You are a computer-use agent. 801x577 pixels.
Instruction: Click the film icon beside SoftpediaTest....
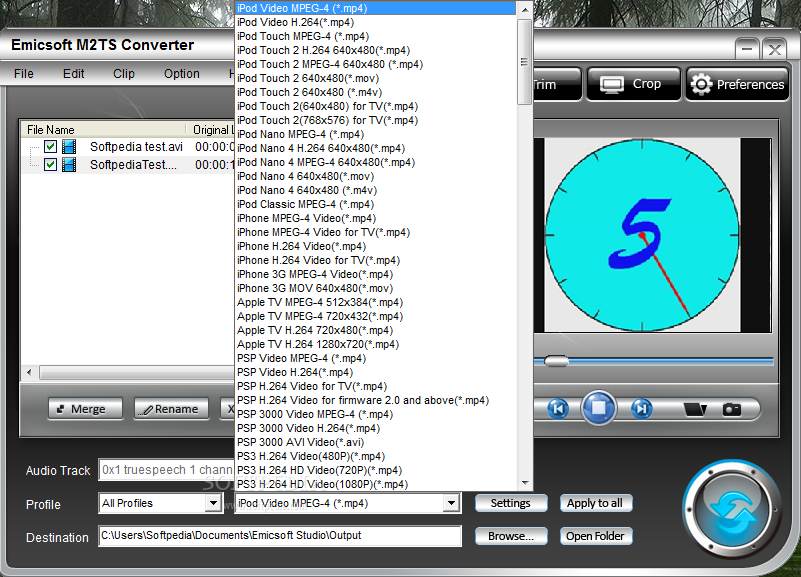69,164
